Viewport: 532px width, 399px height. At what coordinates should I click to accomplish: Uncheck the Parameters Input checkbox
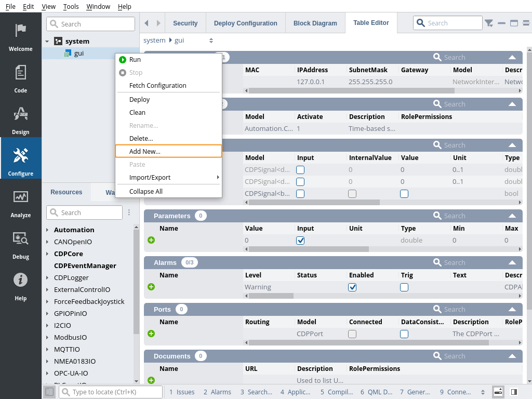click(x=300, y=241)
